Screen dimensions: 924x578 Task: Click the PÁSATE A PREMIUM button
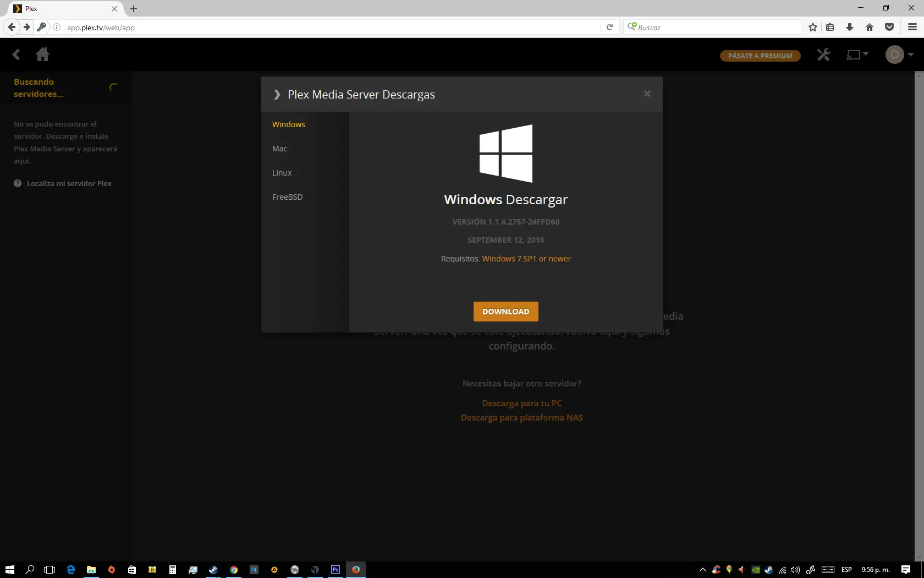click(x=760, y=56)
